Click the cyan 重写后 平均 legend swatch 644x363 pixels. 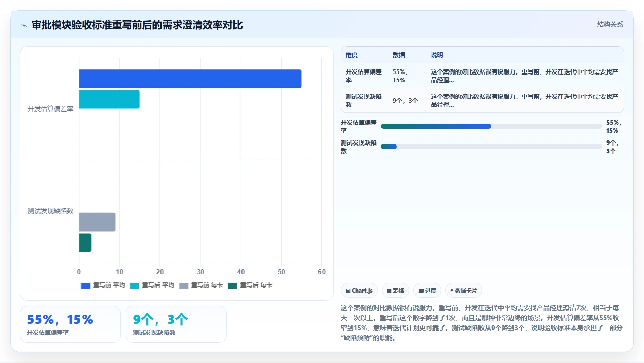[134, 285]
